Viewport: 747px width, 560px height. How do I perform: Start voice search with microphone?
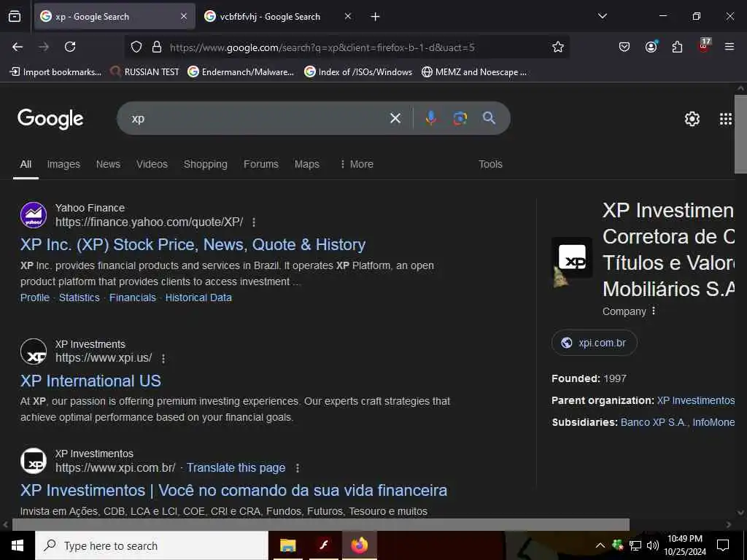[x=430, y=118]
